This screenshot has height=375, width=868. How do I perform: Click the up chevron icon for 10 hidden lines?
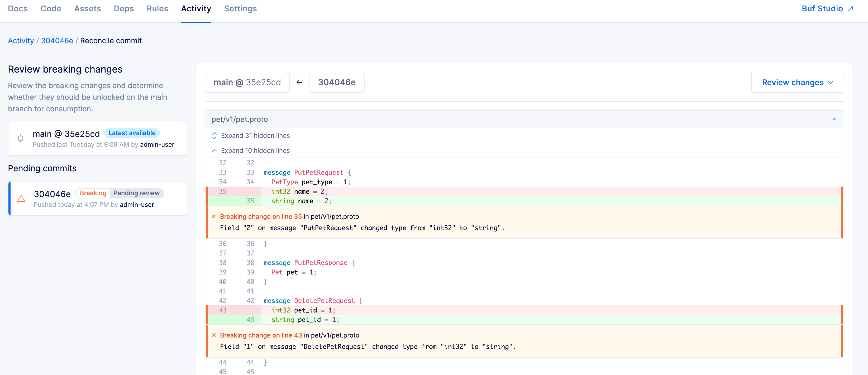pyautogui.click(x=214, y=151)
